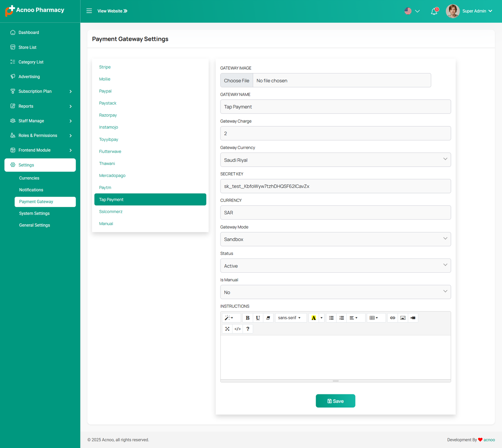
Task: Click the Secret Key input field
Action: point(335,186)
